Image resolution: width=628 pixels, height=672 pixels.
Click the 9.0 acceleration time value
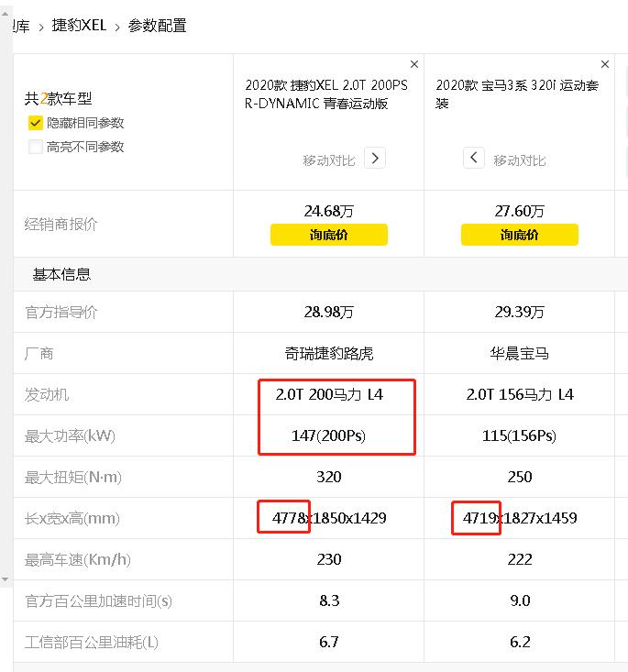(520, 600)
